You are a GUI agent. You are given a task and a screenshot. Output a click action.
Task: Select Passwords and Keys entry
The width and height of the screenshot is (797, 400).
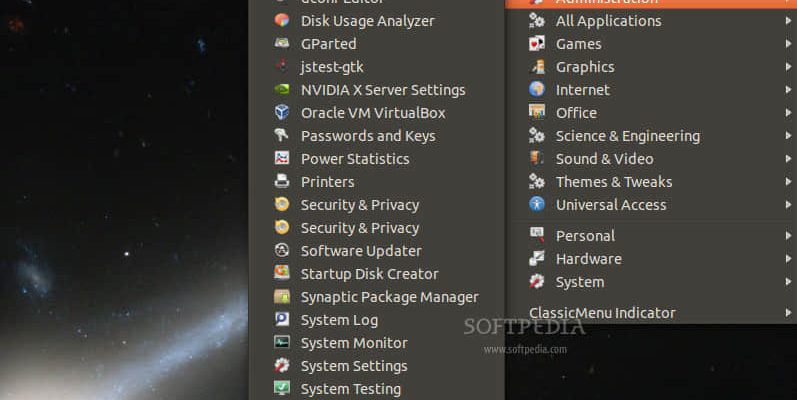coord(377,136)
